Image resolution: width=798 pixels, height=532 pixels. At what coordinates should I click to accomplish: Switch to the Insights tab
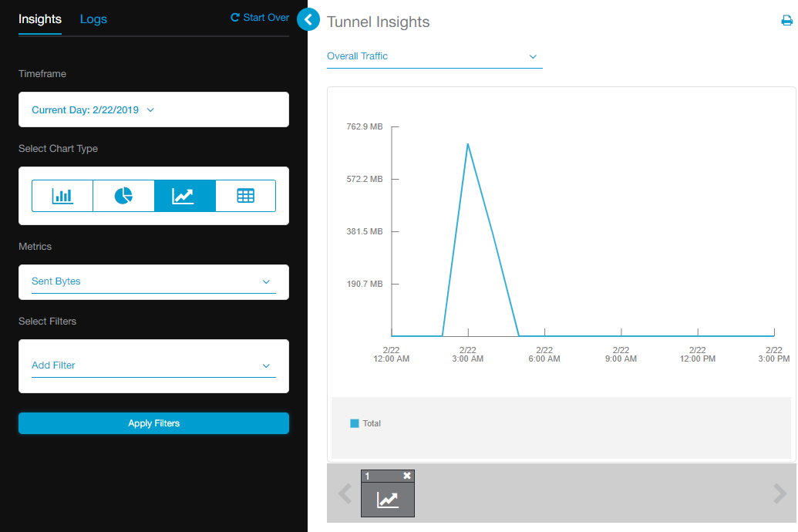click(x=40, y=19)
